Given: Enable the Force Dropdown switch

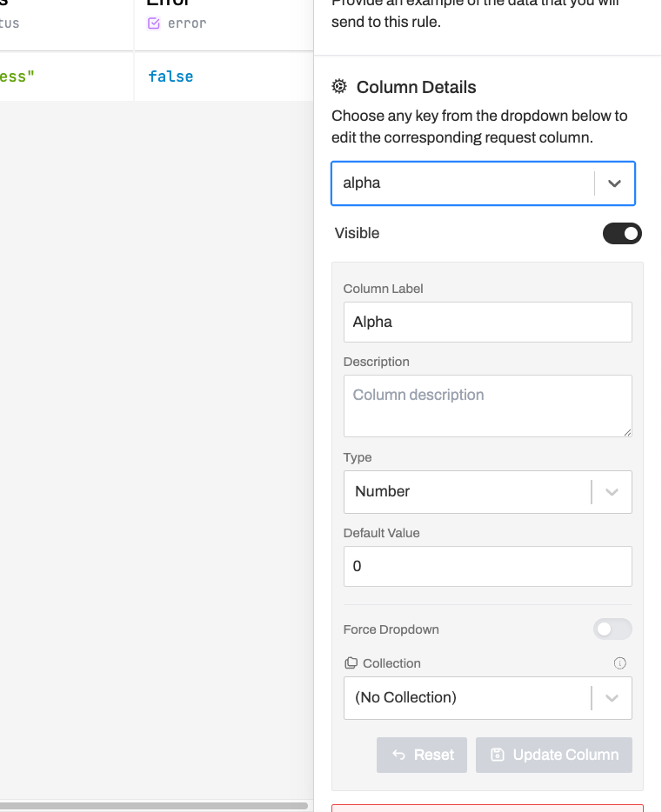Looking at the screenshot, I should coord(612,629).
